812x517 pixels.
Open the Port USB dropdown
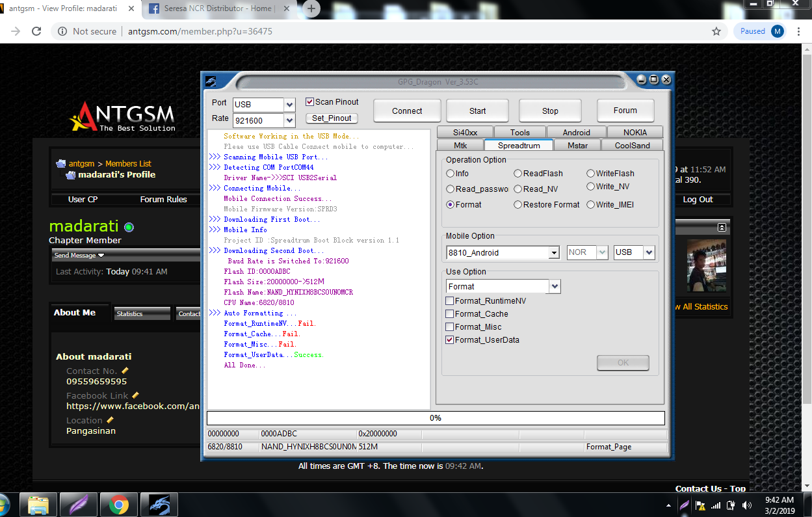(x=290, y=105)
